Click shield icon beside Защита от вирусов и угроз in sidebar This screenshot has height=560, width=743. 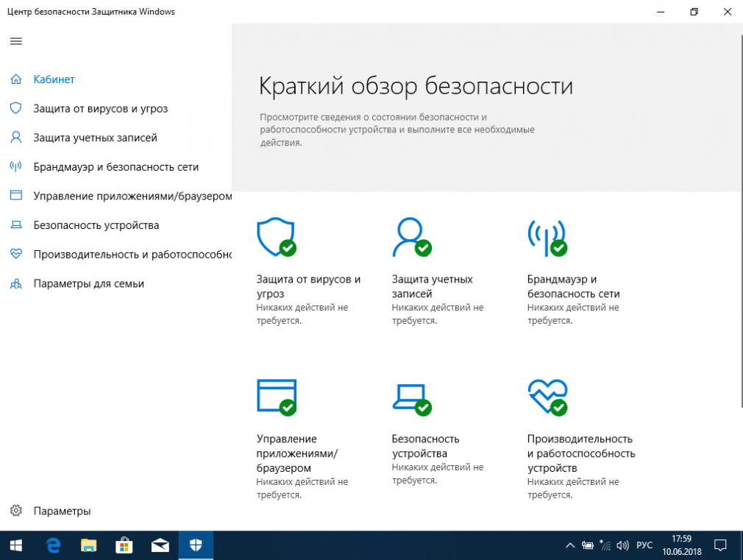click(16, 108)
